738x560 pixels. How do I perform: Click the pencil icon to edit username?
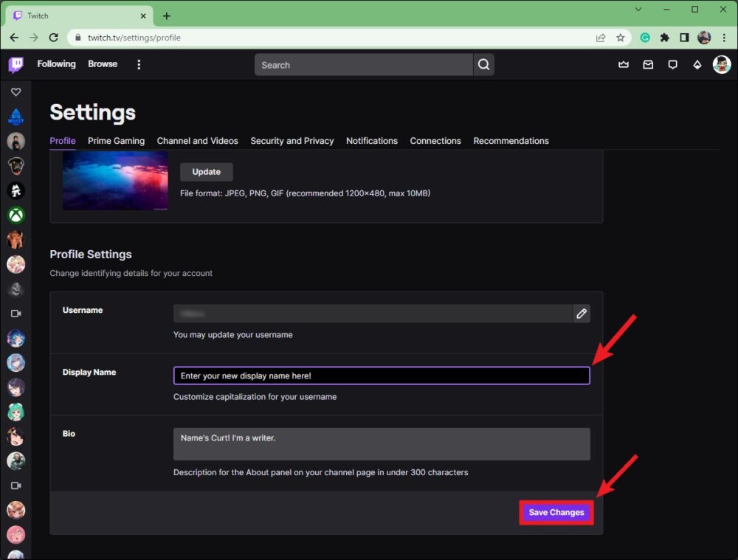[582, 314]
